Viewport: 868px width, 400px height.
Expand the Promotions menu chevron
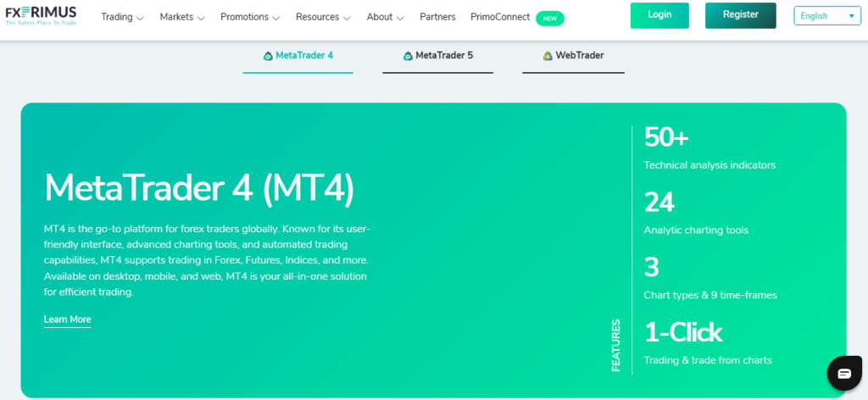(275, 19)
